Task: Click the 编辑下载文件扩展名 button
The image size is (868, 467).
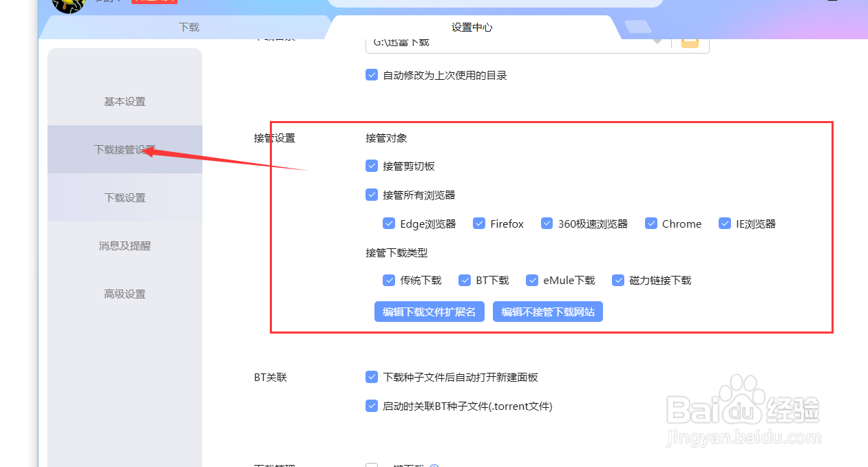Action: point(429,312)
